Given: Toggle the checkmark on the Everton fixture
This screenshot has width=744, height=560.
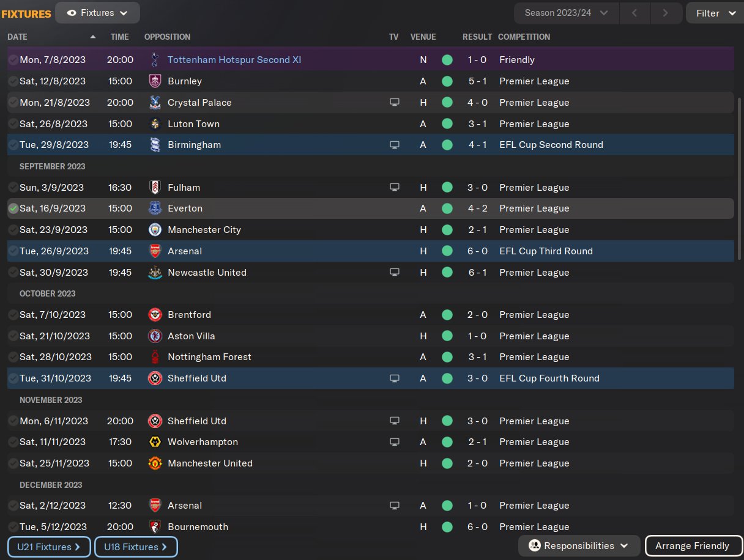Looking at the screenshot, I should coord(13,208).
